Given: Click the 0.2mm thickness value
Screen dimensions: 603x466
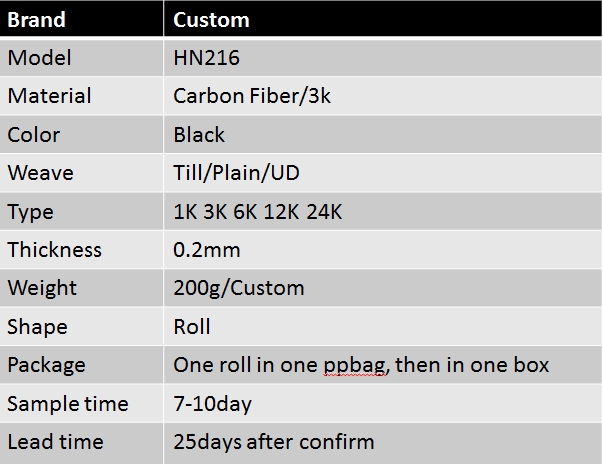Looking at the screenshot, I should click(x=207, y=250).
